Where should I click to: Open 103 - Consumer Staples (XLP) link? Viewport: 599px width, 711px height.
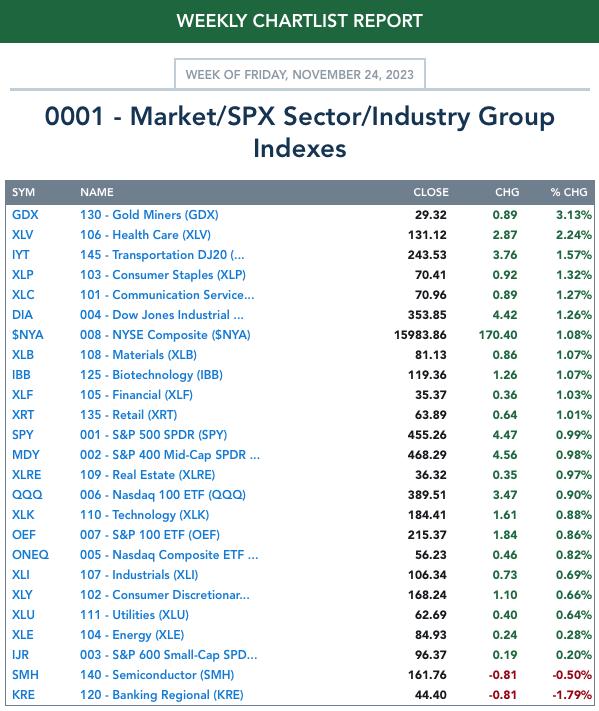(x=163, y=275)
